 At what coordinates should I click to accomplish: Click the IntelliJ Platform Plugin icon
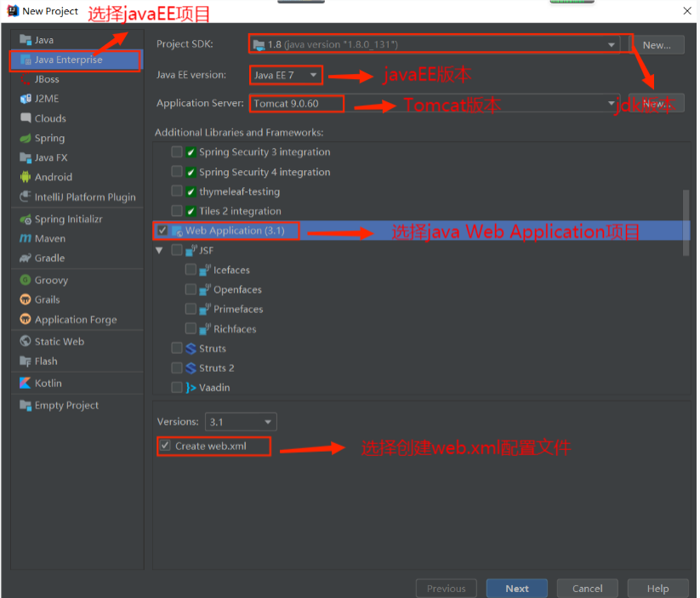coord(25,196)
